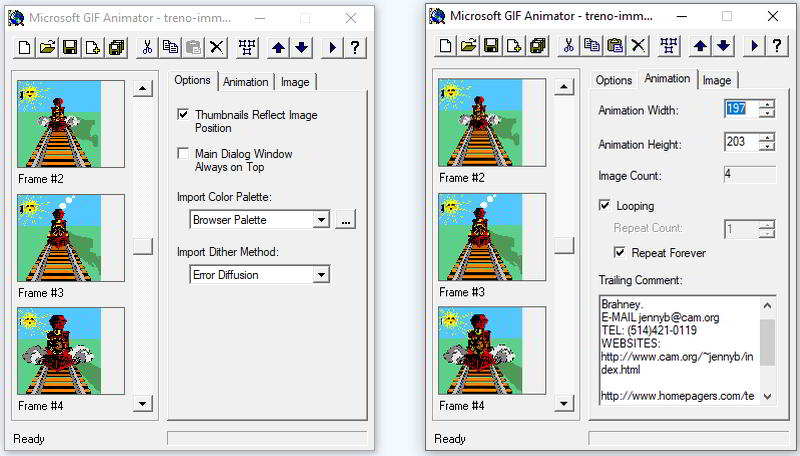Click Preview play icon in left window
Screen dimensions: 800x456
332,48
